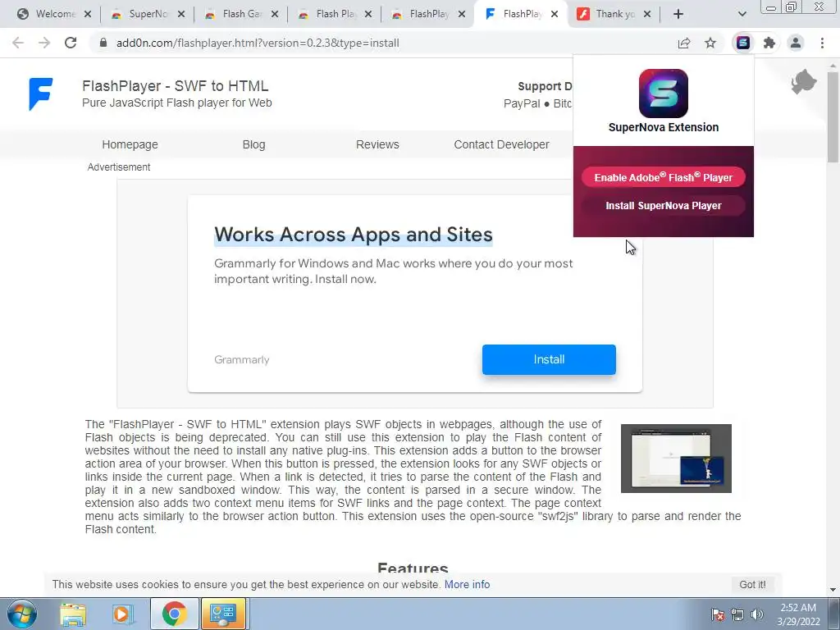Click the share page icon

tap(684, 43)
